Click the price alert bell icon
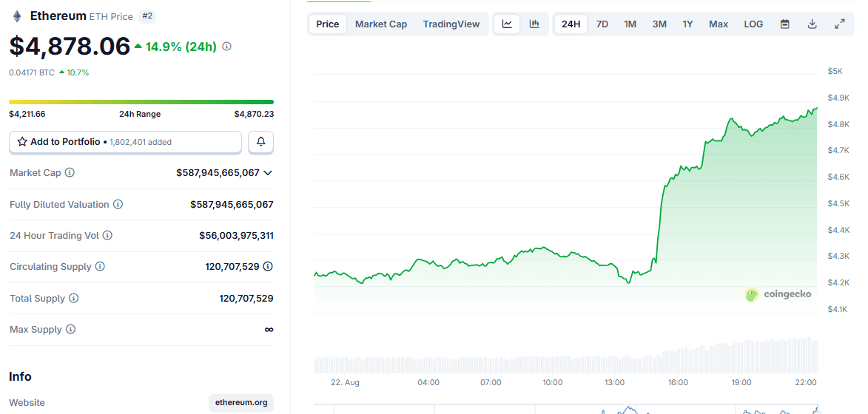 pos(260,142)
